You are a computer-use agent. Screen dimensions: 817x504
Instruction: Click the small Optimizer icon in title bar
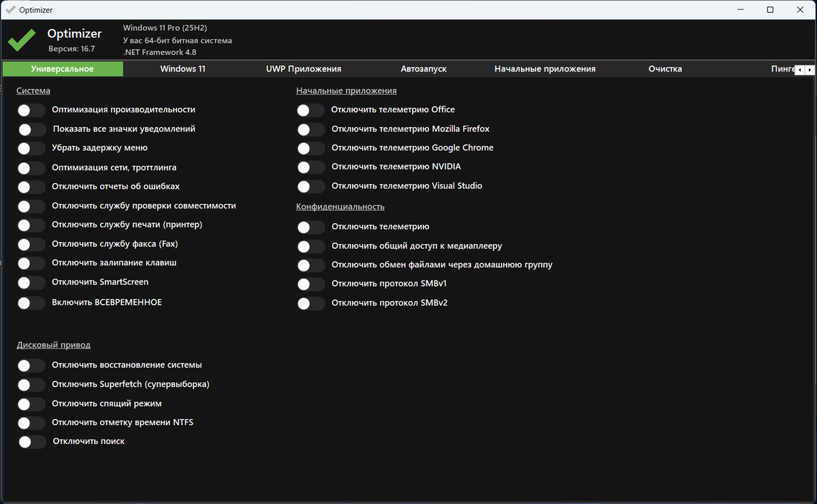pos(10,10)
